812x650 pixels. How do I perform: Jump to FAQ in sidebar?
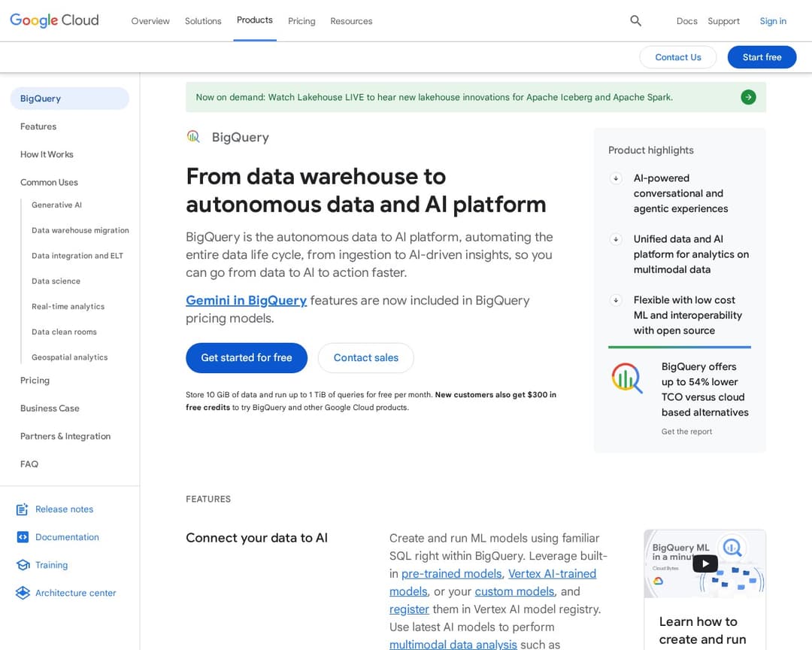click(29, 464)
